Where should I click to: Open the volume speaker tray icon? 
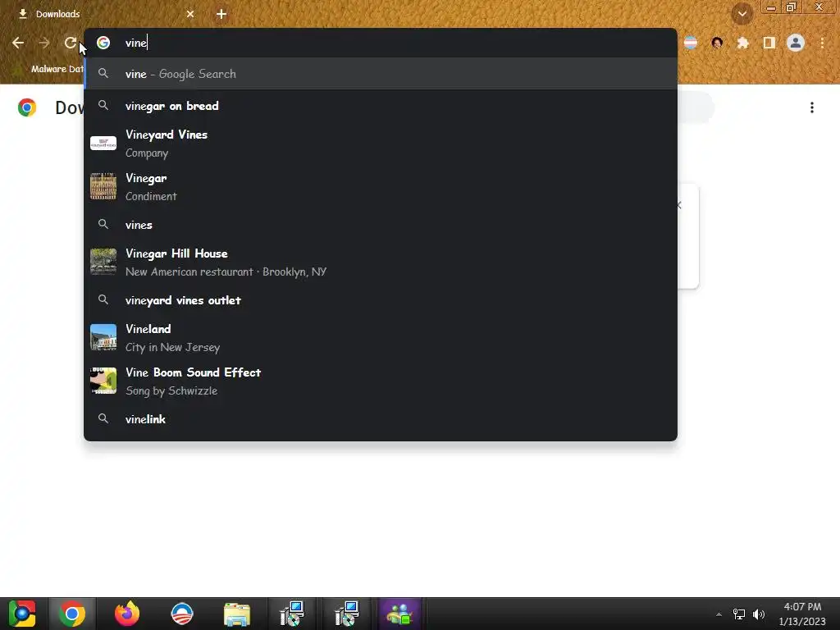pos(759,614)
